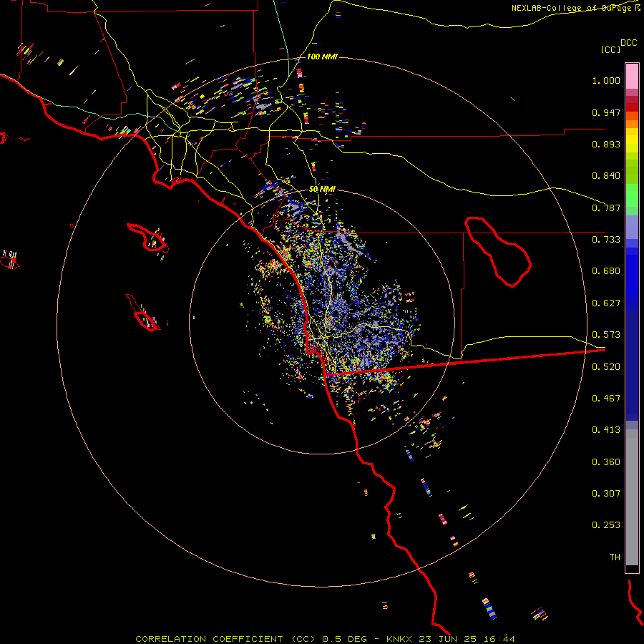Click the KNKX radar site identifier

399,639
